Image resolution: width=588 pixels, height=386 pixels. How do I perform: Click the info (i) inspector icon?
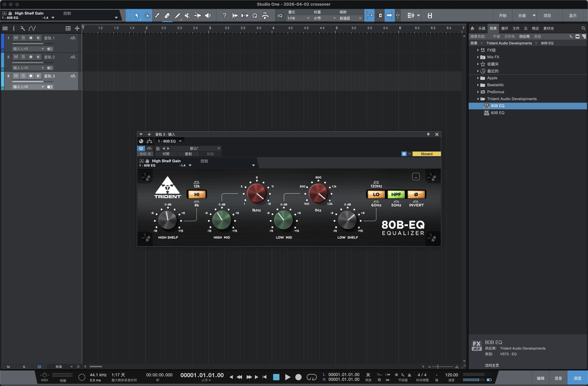[13, 28]
